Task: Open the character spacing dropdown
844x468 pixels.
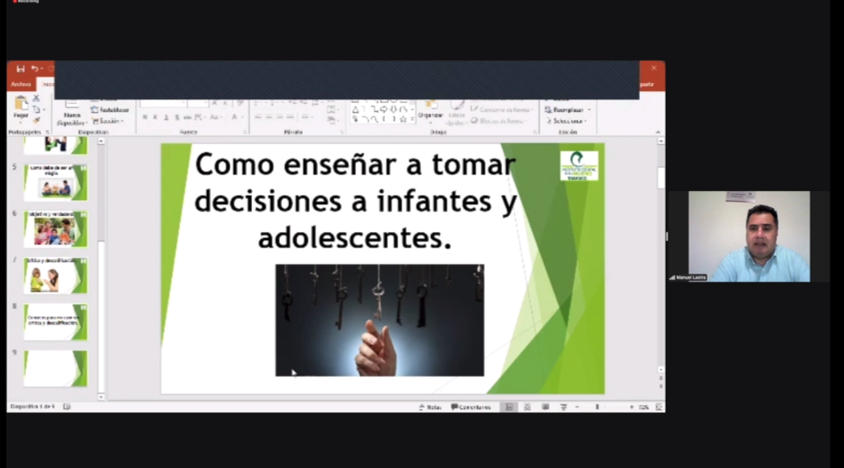Action: (x=199, y=117)
